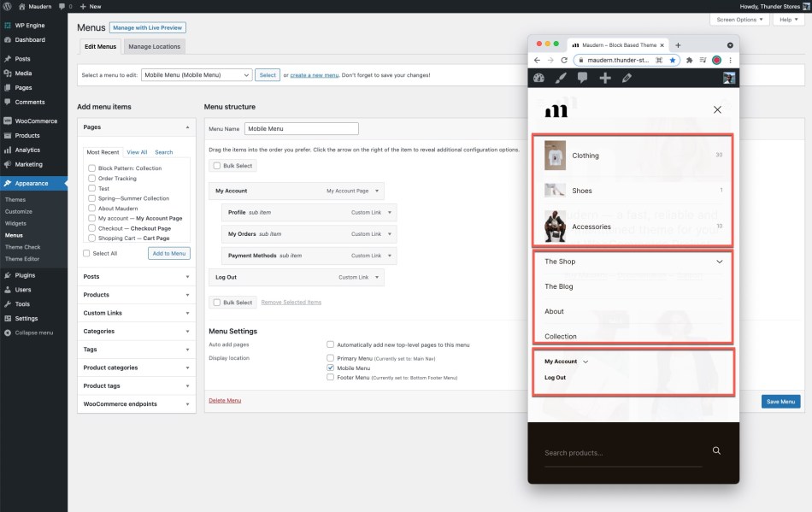The height and width of the screenshot is (512, 812).
Task: Click the search magnifier in mobile preview
Action: coord(716,450)
